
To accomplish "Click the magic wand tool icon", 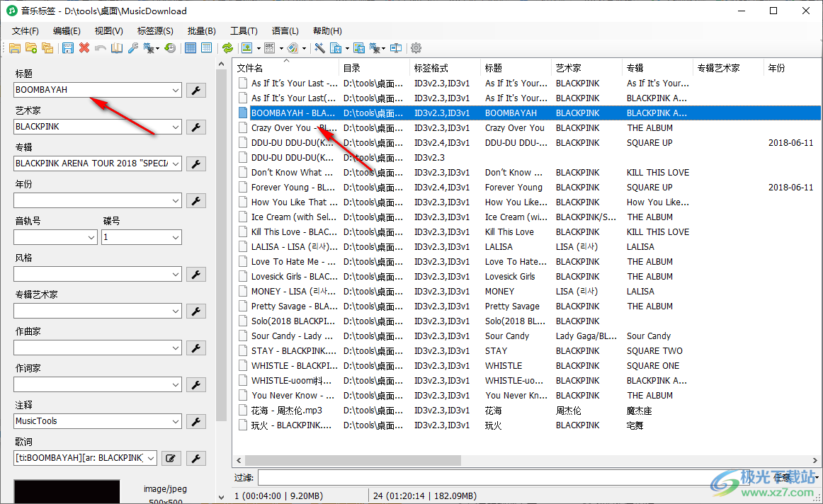I will (319, 48).
